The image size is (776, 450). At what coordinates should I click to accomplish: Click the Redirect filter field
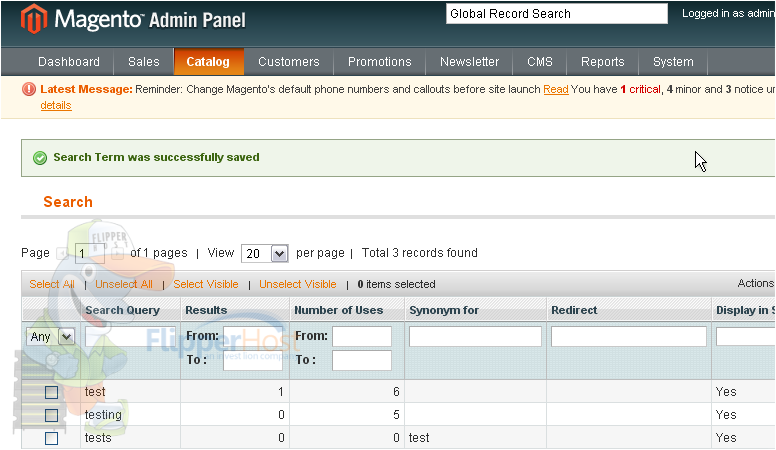pos(629,337)
